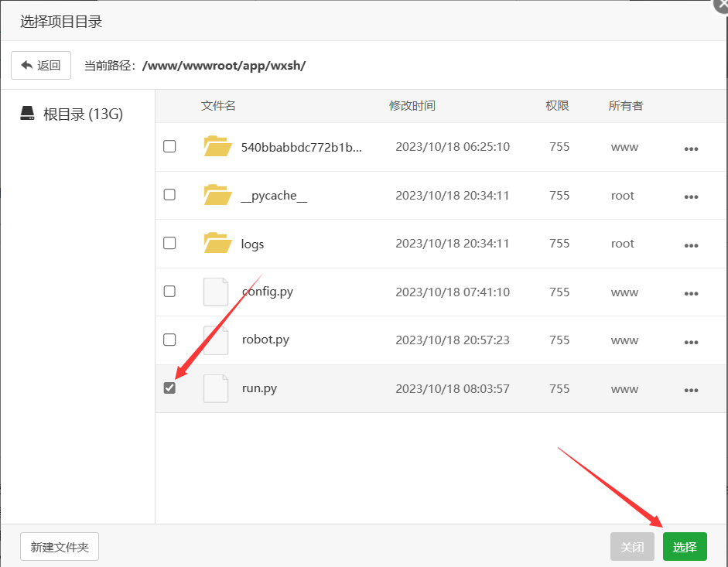Open the __pycache__ folder icon
728x567 pixels.
[x=217, y=195]
